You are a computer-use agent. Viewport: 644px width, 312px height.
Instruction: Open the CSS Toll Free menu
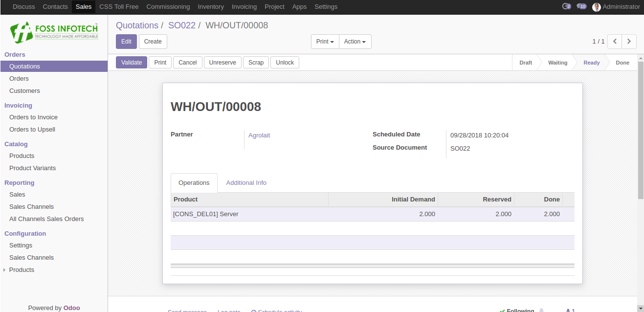[x=119, y=7]
